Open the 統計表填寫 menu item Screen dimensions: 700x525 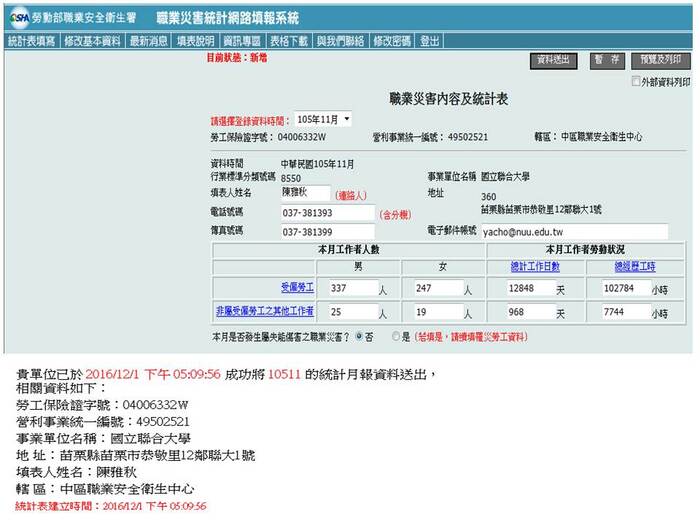click(31, 41)
